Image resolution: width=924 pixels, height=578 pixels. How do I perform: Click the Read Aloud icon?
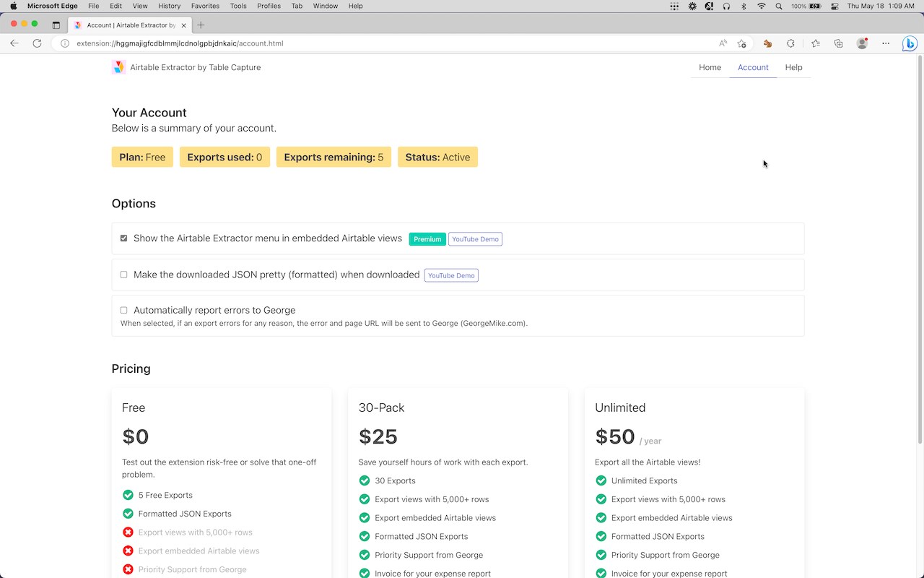click(723, 43)
